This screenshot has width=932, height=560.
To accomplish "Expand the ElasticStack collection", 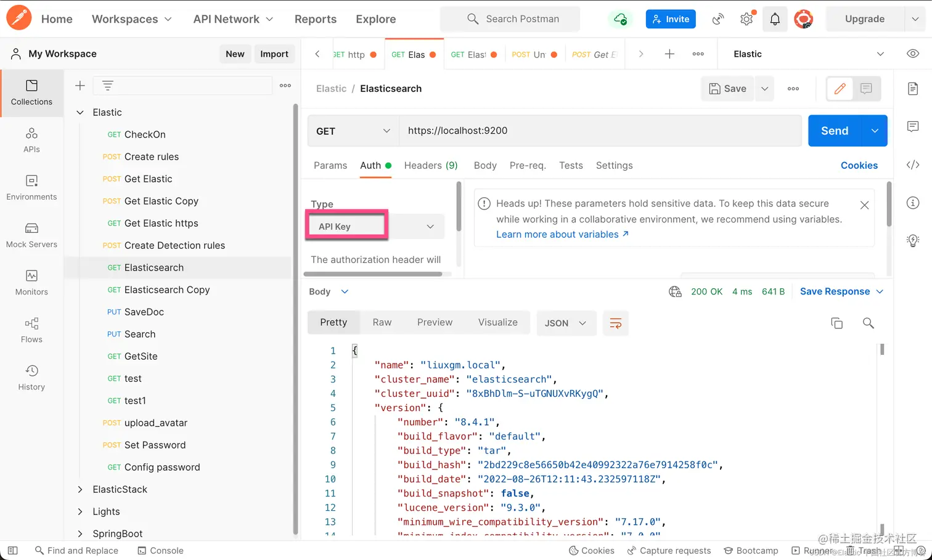I will (80, 489).
